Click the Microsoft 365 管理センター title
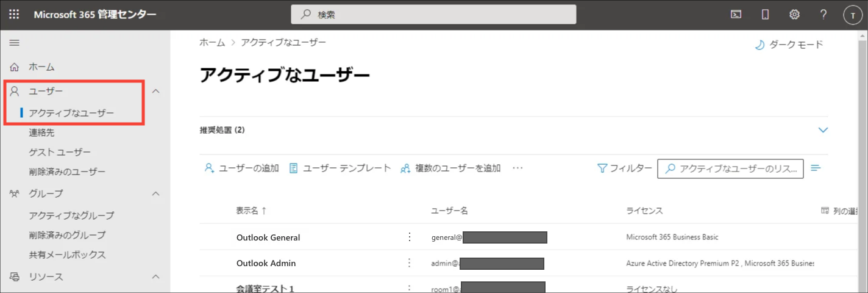Viewport: 868px width, 293px height. point(95,15)
